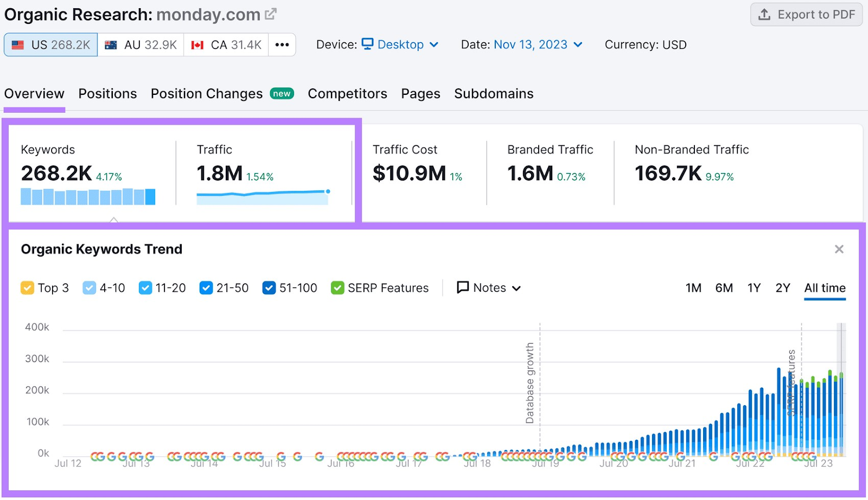
Task: Toggle the Top 3 checkbox
Action: pos(27,288)
